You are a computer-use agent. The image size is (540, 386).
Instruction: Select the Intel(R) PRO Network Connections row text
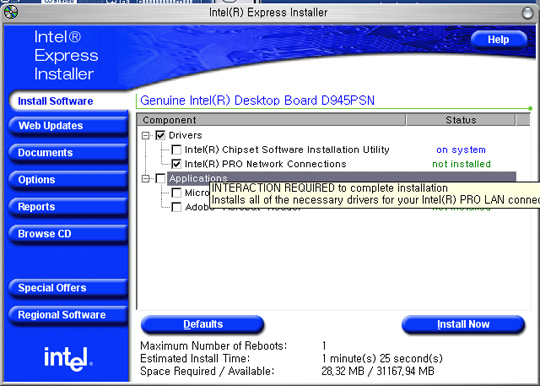[x=265, y=164]
